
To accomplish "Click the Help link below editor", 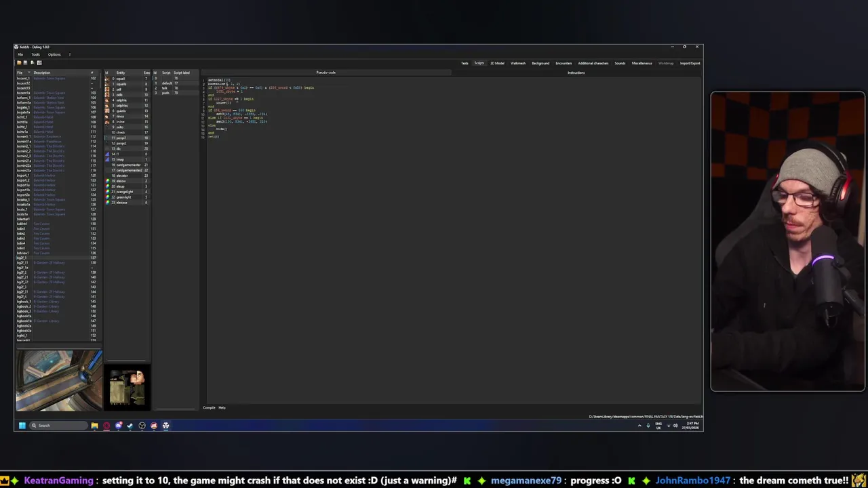I will [x=222, y=407].
